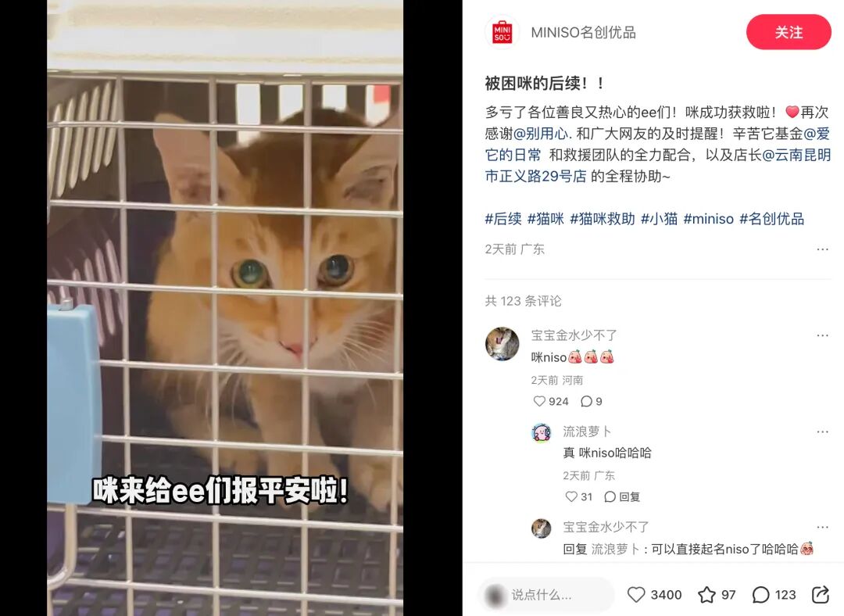
Task: Open more options beside post date
Action: pyautogui.click(x=822, y=249)
